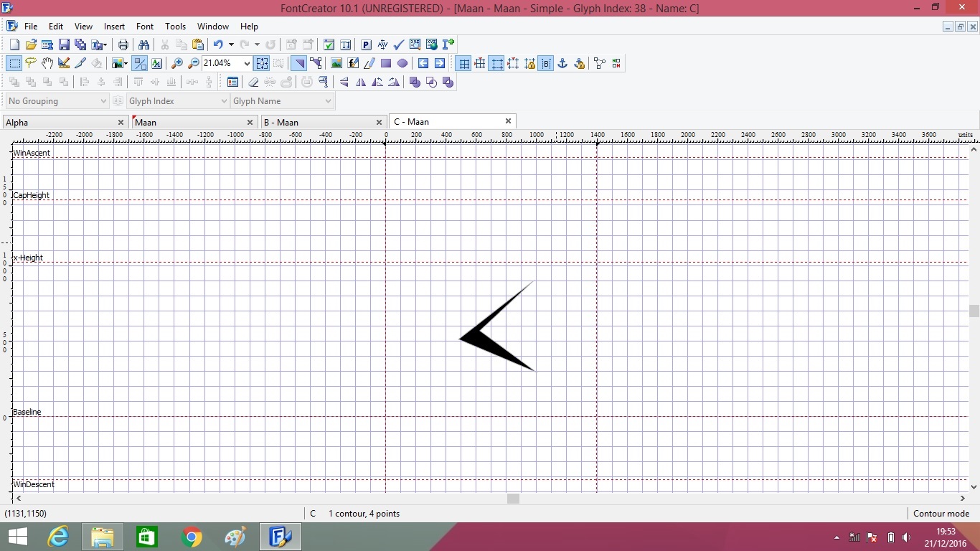Select the rectangle contour tool

386,64
